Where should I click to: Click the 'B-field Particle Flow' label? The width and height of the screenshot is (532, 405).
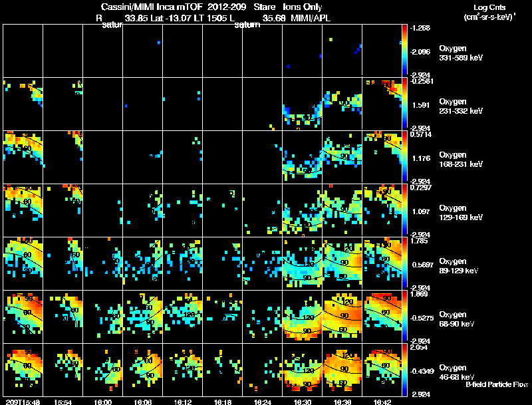point(497,384)
